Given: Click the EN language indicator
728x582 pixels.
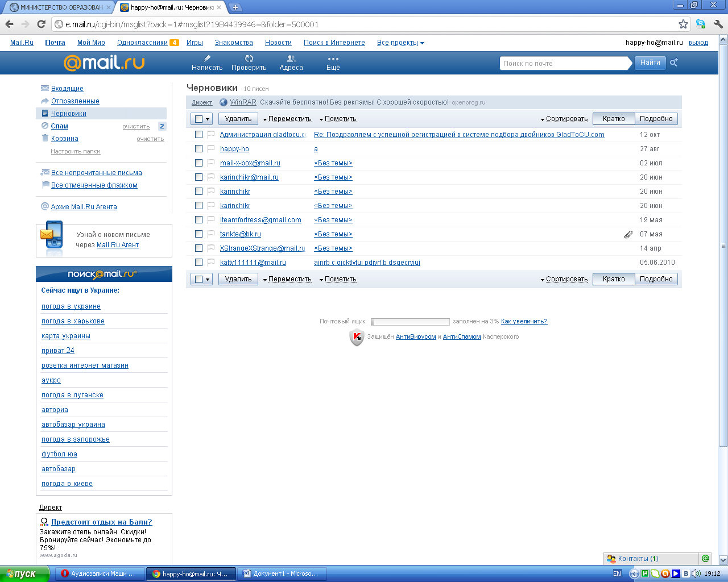Looking at the screenshot, I should tap(617, 573).
